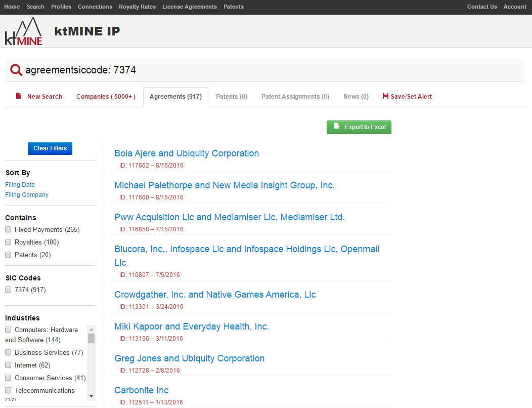Viewport: 532px width, 408px height.
Task: Click the text ID: 116858 – 7/15/2016
Action: (151, 229)
